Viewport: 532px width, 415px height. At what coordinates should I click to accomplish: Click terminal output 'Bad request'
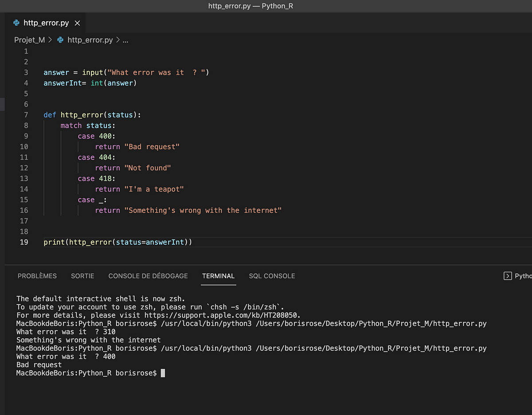pyautogui.click(x=39, y=365)
